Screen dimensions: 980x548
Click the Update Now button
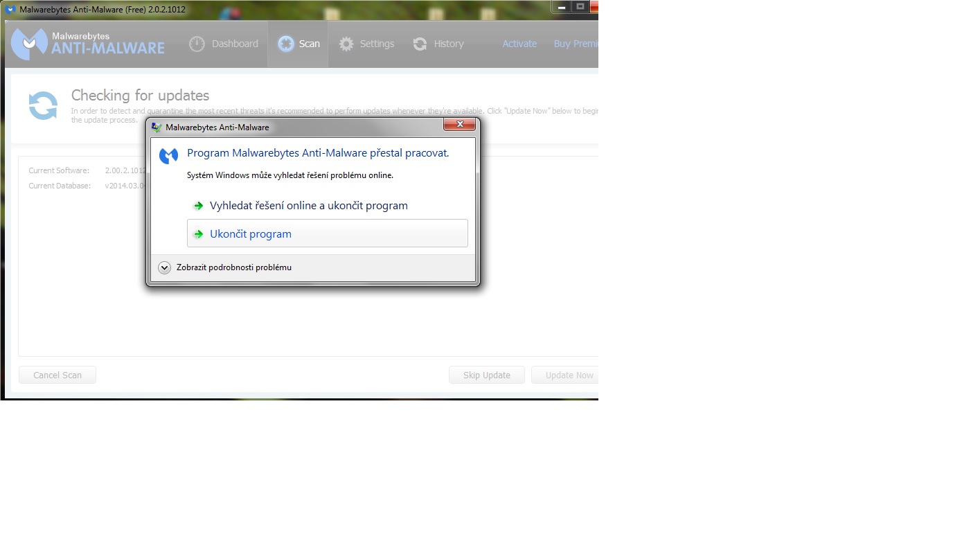[x=565, y=375]
